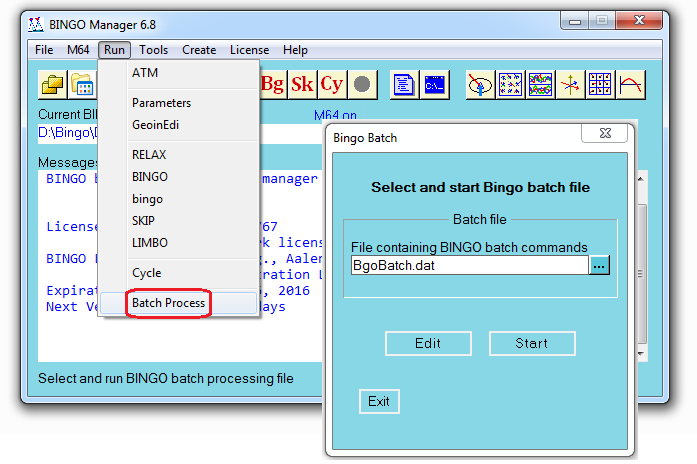This screenshot has width=697, height=464.
Task: Open the blue document listing icon
Action: (404, 84)
